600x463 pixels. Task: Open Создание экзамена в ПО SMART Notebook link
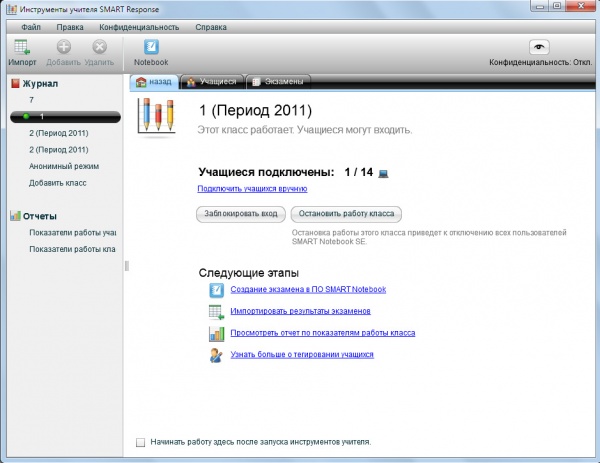click(x=308, y=290)
